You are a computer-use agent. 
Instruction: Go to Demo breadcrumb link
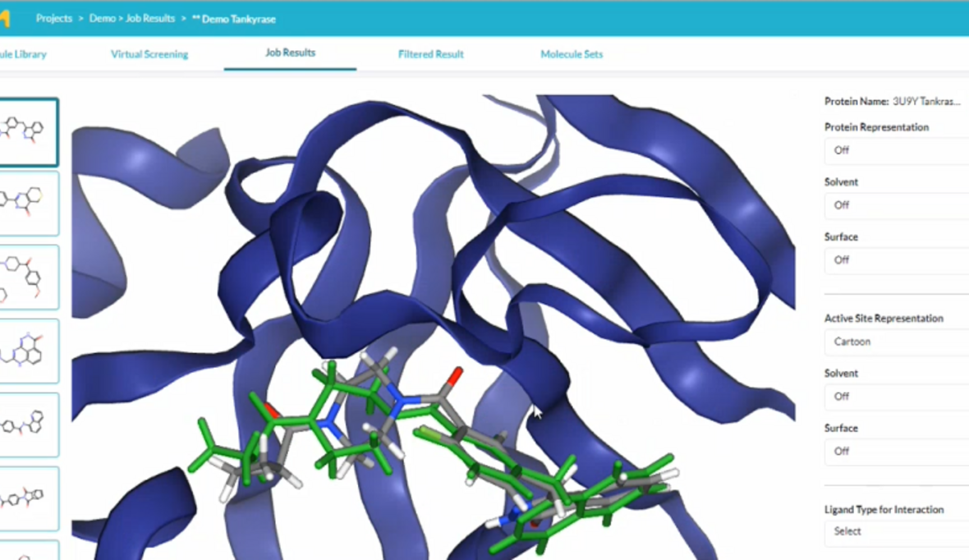point(102,18)
